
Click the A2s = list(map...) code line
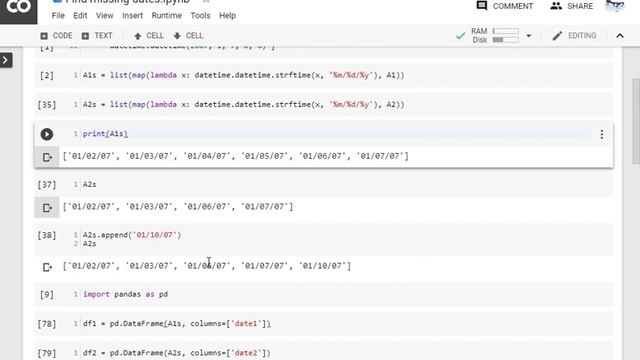pyautogui.click(x=244, y=104)
